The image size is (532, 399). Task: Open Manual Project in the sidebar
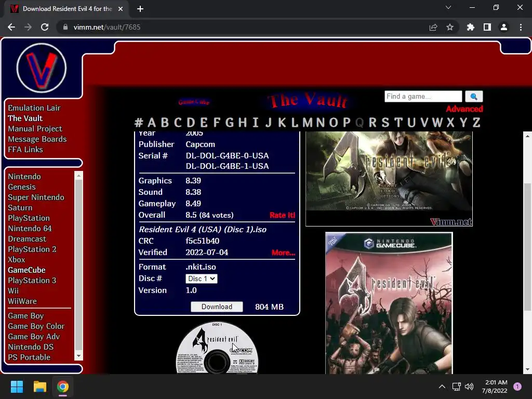tap(35, 129)
